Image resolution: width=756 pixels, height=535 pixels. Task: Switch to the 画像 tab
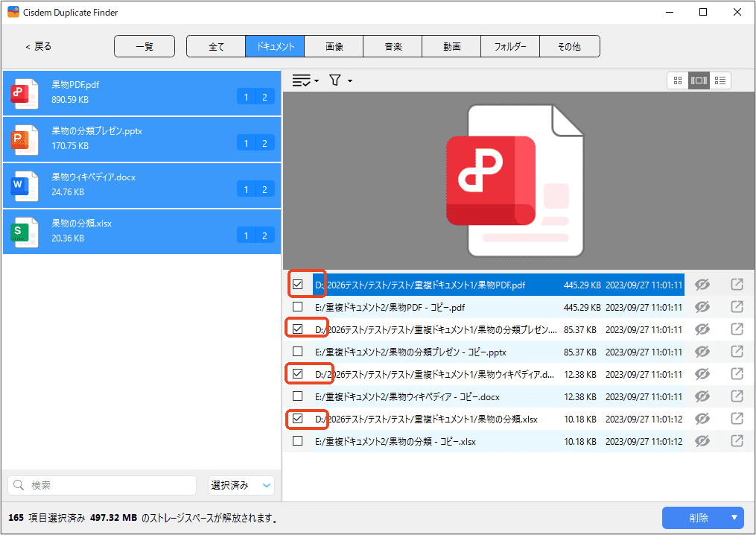click(334, 46)
